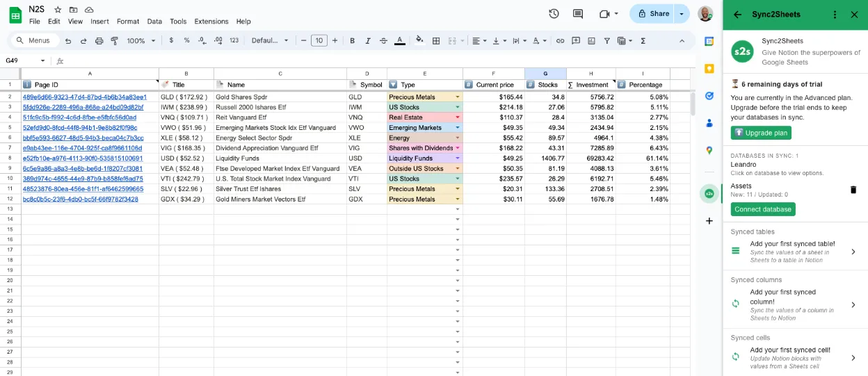This screenshot has height=376, width=868.
Task: Open version history clock icon
Action: coord(554,13)
